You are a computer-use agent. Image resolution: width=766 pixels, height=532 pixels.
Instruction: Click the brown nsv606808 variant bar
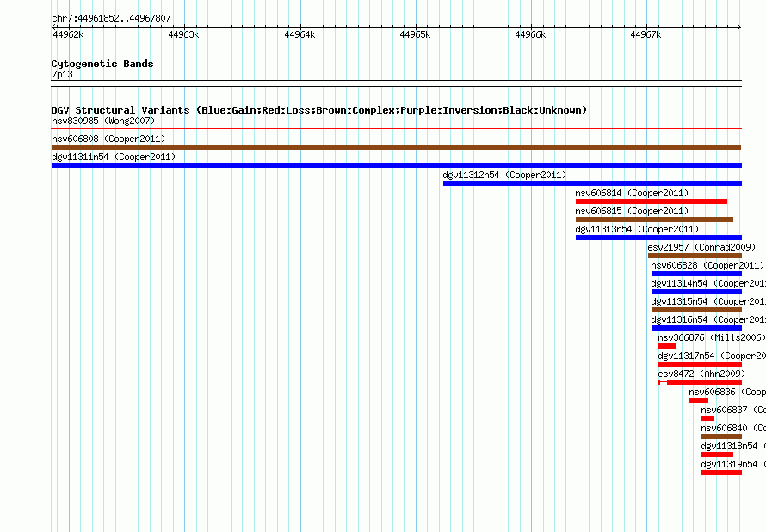click(396, 147)
